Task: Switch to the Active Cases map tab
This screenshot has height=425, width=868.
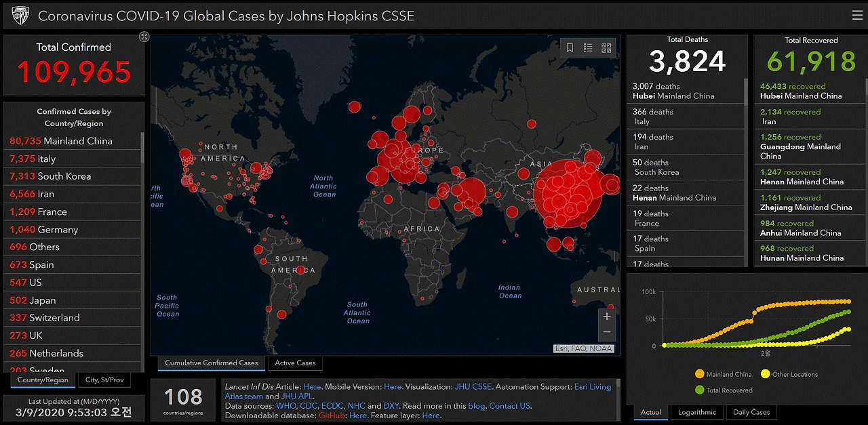Action: tap(296, 363)
